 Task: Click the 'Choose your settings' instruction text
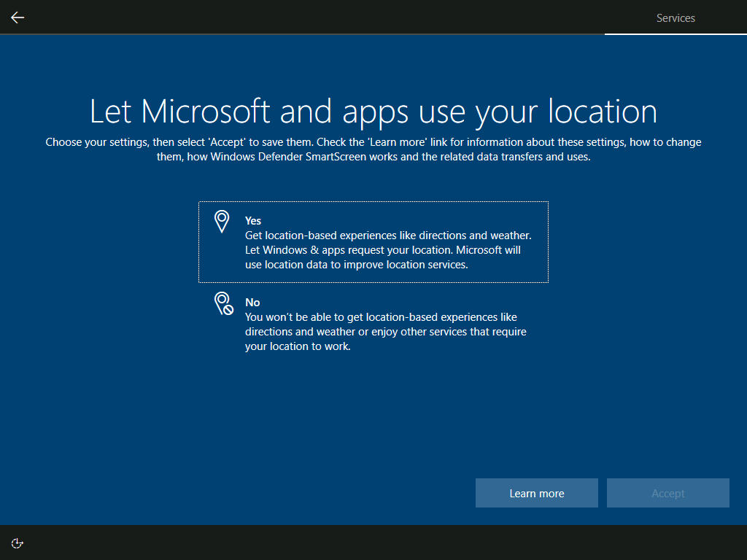[x=373, y=149]
